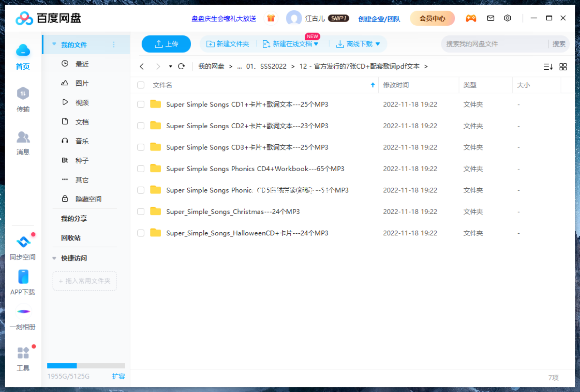Expand the breadcrumb ellipsis path
Screen dimensions: 580x392
(239, 66)
